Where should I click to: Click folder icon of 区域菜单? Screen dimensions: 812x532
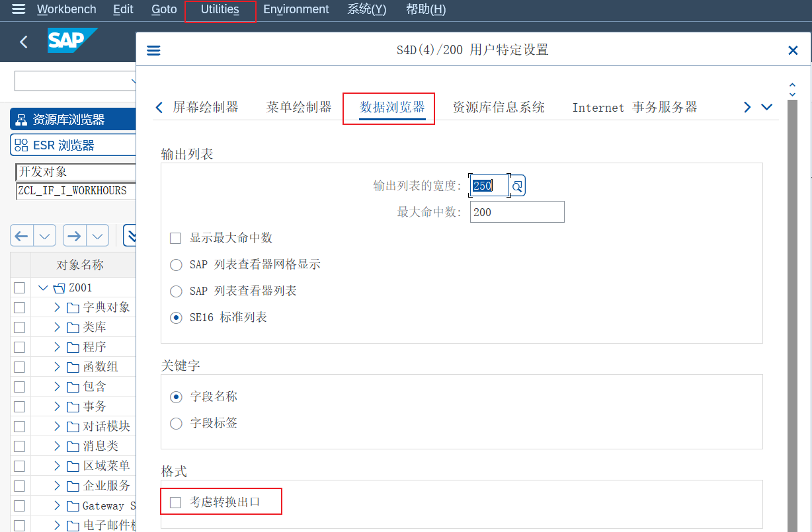(x=73, y=467)
